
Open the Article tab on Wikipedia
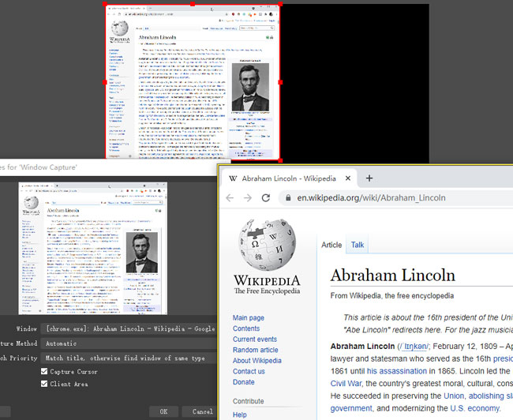pyautogui.click(x=331, y=245)
